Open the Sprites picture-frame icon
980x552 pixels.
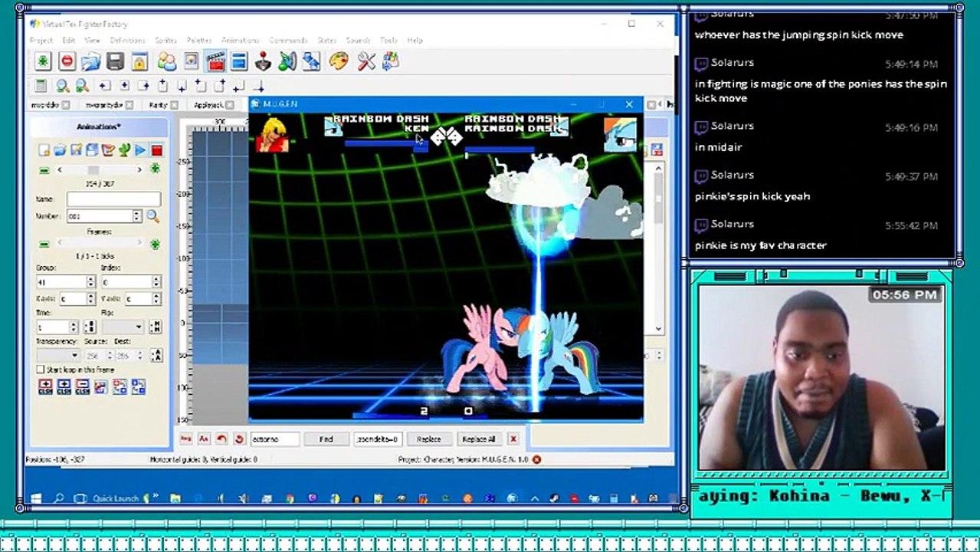pos(191,61)
